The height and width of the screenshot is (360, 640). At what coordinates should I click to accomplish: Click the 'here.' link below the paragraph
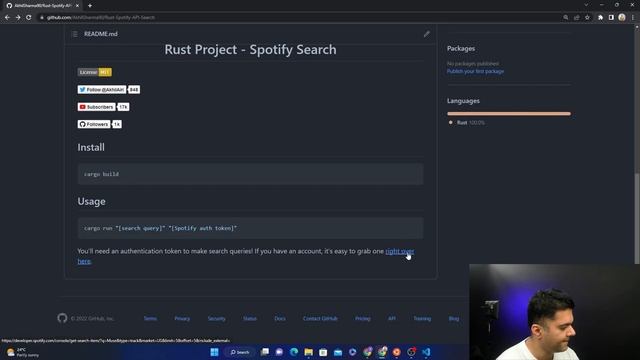pyautogui.click(x=84, y=261)
